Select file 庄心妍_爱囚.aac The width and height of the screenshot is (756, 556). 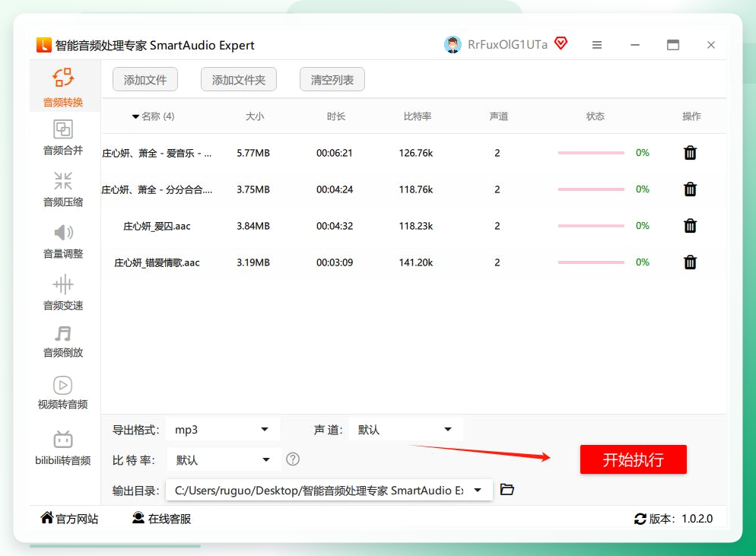157,226
